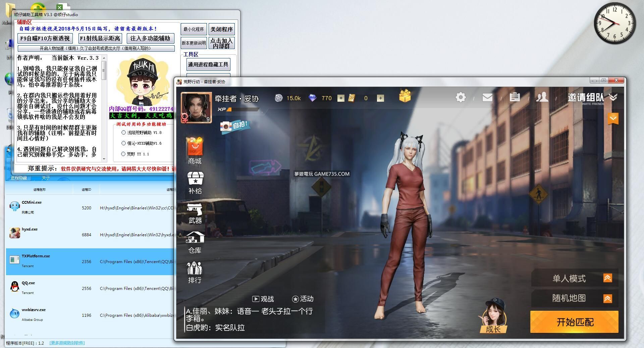Click the plus icon next to 770 diamonds
Image resolution: width=644 pixels, height=348 pixels.
pos(341,98)
